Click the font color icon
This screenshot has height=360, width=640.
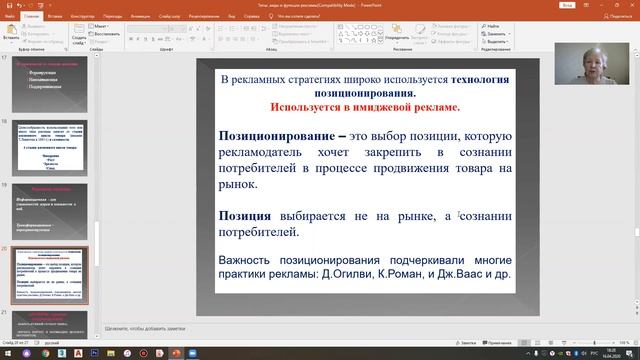pos(204,39)
